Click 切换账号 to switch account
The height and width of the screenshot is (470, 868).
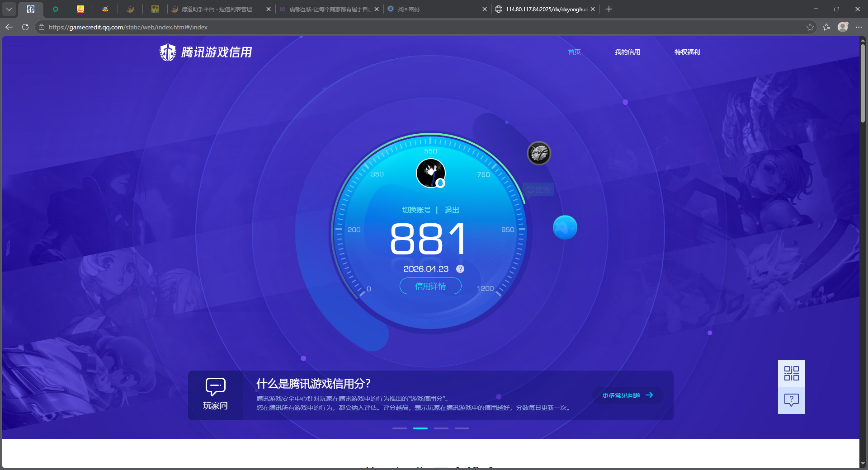416,210
